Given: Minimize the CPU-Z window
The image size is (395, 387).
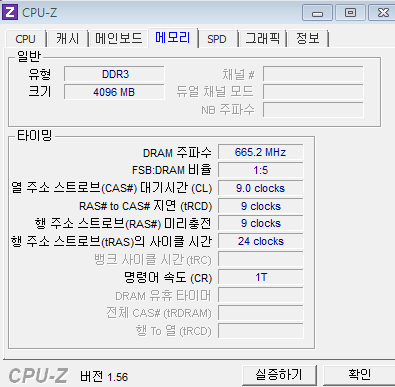Looking at the screenshot, I should pyautogui.click(x=317, y=13).
